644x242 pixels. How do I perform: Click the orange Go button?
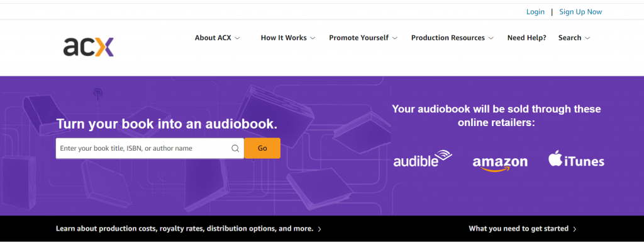(x=262, y=148)
